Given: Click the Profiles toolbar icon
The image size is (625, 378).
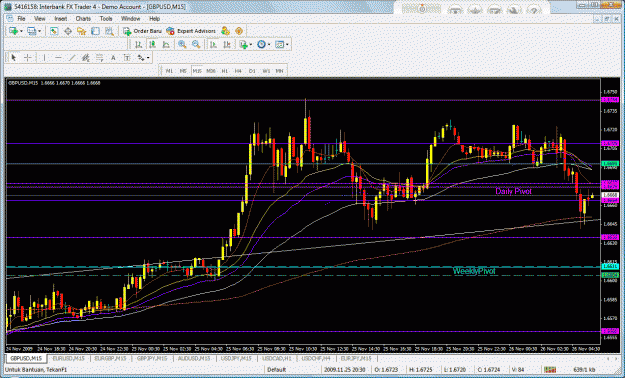Looking at the screenshot, I should tap(31, 31).
